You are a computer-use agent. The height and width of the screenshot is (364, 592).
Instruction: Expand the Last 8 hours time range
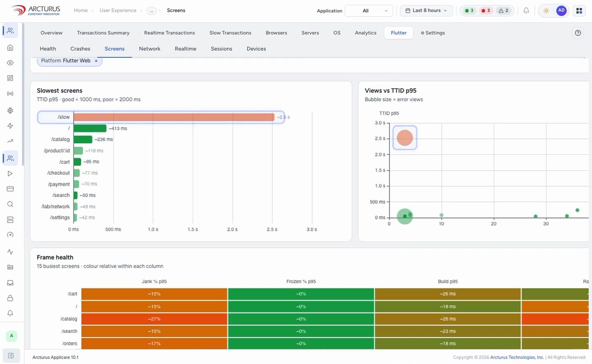[426, 11]
